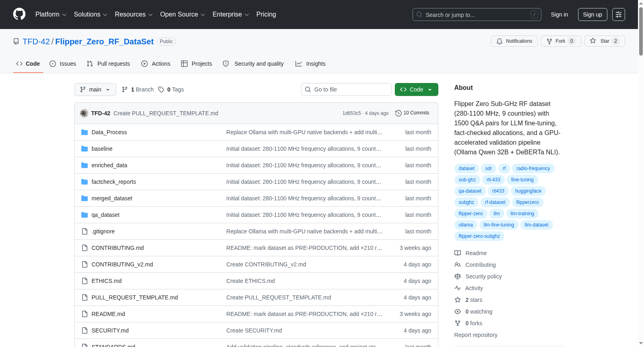Click the Readme book icon

point(458,253)
